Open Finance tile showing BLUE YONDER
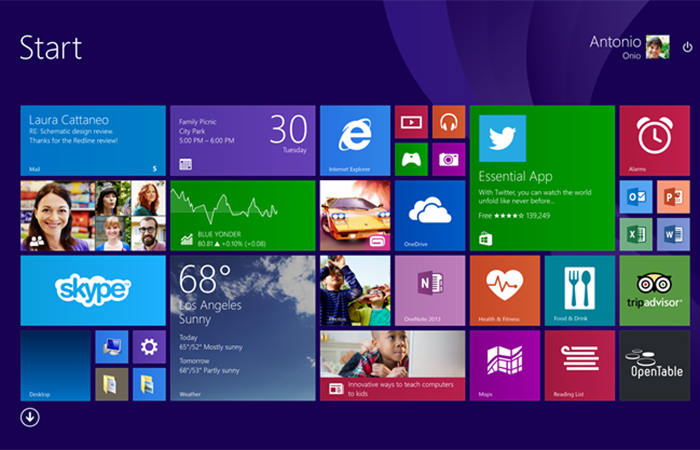The height and width of the screenshot is (450, 700). coord(243,216)
